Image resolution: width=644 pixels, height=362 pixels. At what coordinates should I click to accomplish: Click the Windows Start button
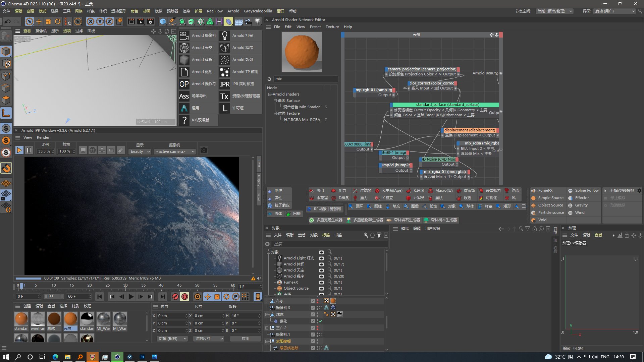click(6, 357)
